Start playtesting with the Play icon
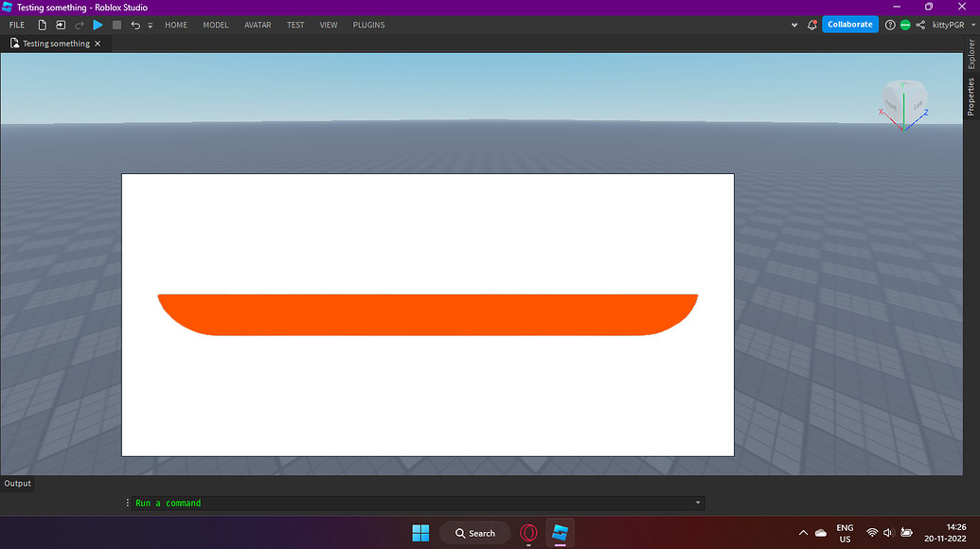 [98, 25]
